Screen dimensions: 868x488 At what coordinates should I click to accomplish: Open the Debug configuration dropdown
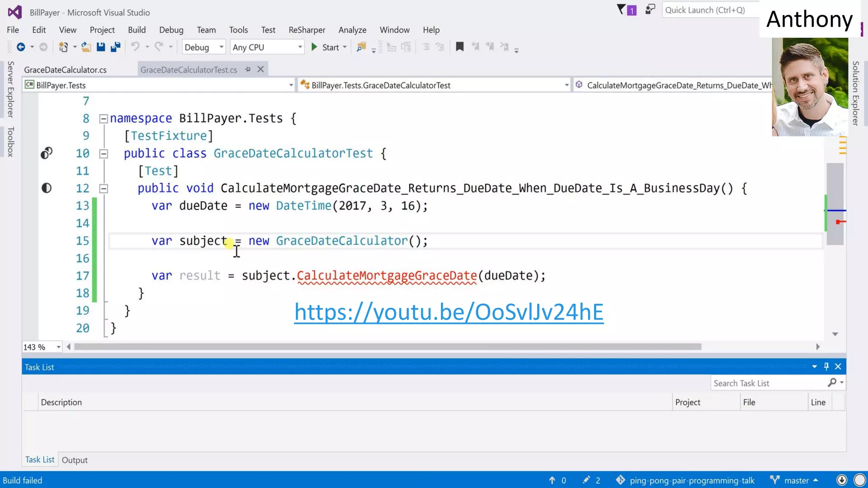click(221, 47)
